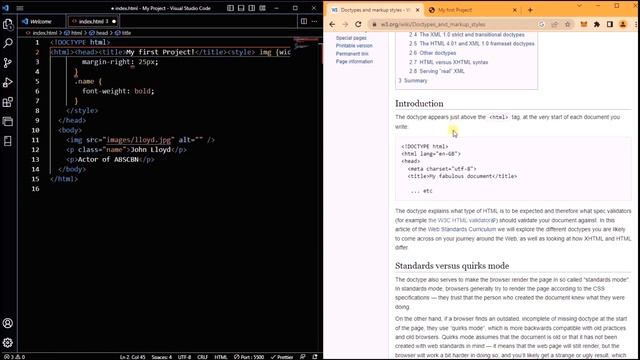Toggle bottom panel layout icon

241,8
